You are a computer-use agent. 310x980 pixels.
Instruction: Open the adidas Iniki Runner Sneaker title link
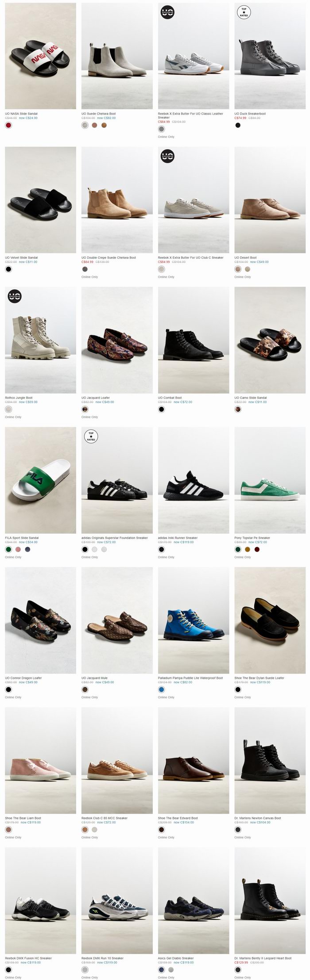point(178,538)
